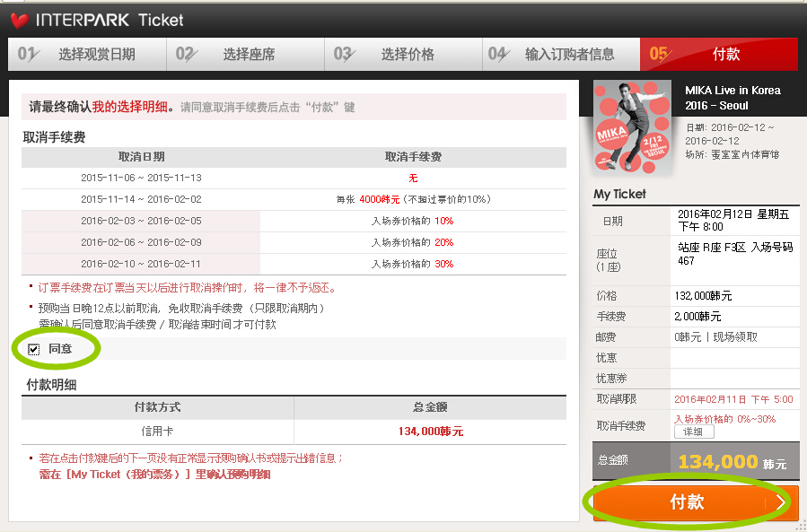This screenshot has width=807, height=532.
Task: Select date range 2015-11-14 ~ 2016-02-02
Action: click(x=141, y=200)
